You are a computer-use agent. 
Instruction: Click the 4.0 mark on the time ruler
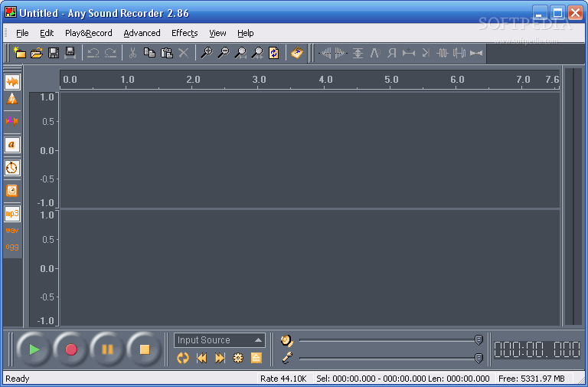coord(325,80)
